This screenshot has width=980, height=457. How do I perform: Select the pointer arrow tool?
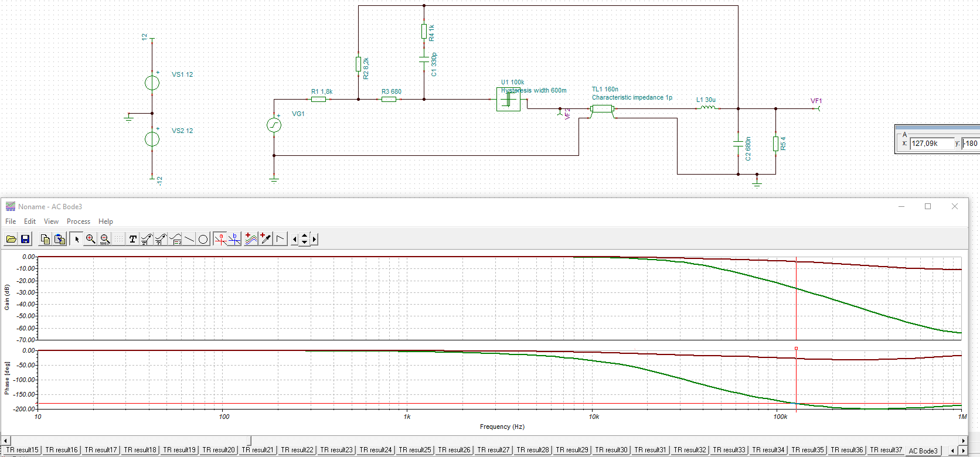pos(77,239)
